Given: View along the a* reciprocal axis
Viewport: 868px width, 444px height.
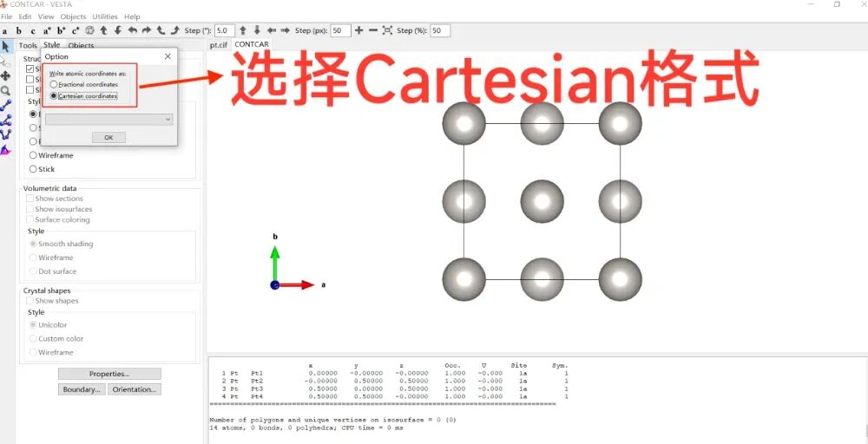Looking at the screenshot, I should coord(47,31).
